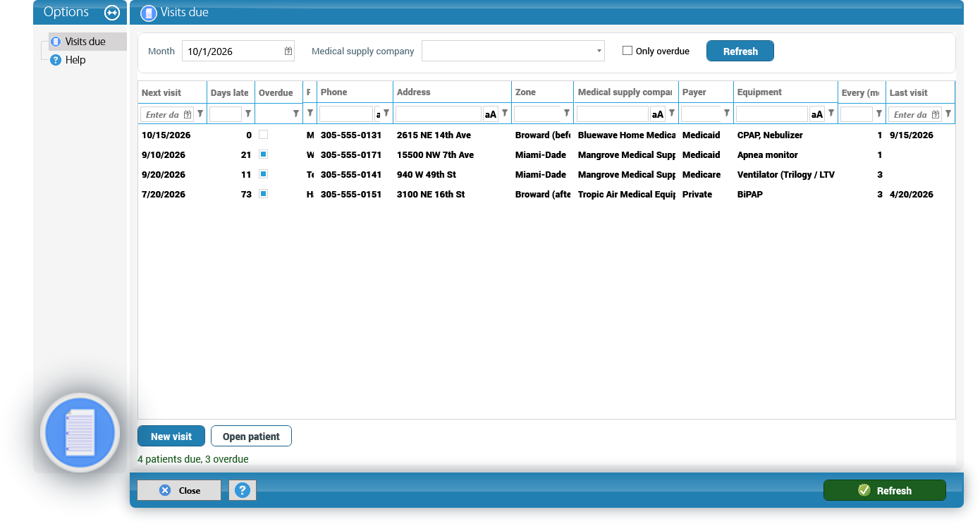Toggle Equipment filter case-sensitive aA button
The height and width of the screenshot is (524, 980).
pyautogui.click(x=816, y=114)
